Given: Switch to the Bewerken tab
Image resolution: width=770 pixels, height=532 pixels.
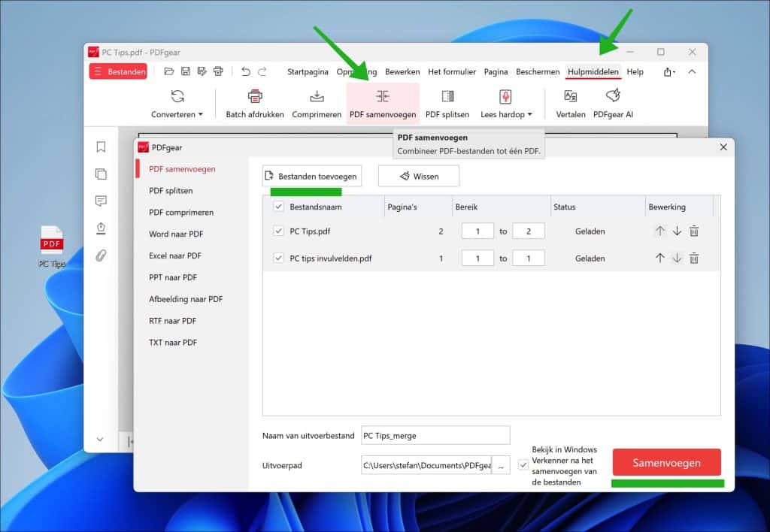Looking at the screenshot, I should tap(402, 71).
